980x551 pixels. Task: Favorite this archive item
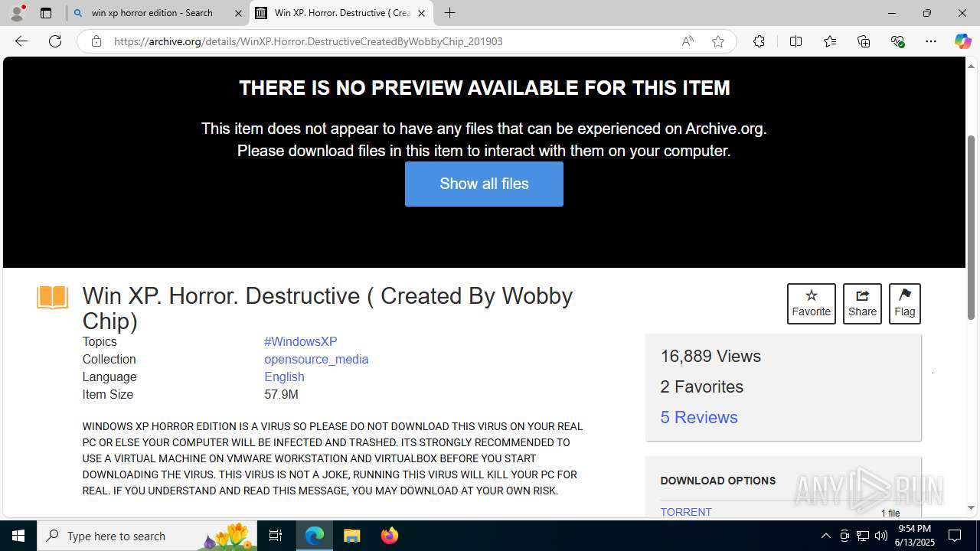[811, 304]
